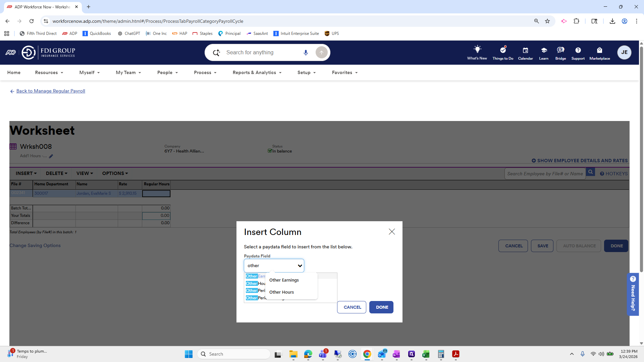Click the Learn graduation cap icon

pos(544,50)
